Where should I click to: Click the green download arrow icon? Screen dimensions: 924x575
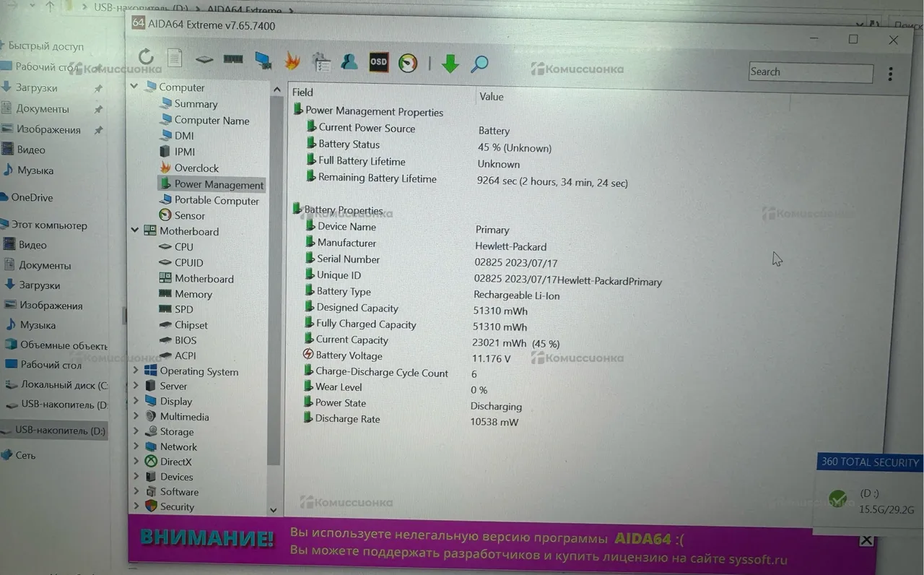click(450, 64)
